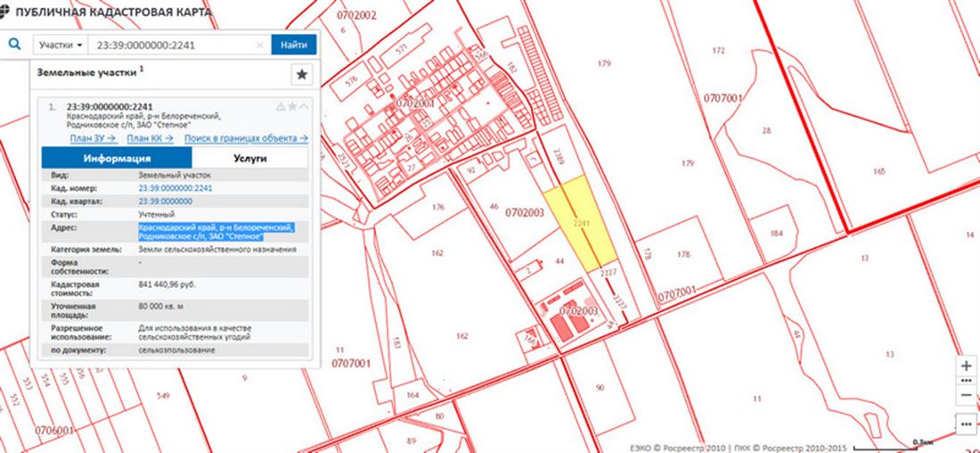This screenshot has height=453, width=980.
Task: Zoom in the map with plus button
Action: point(967,366)
